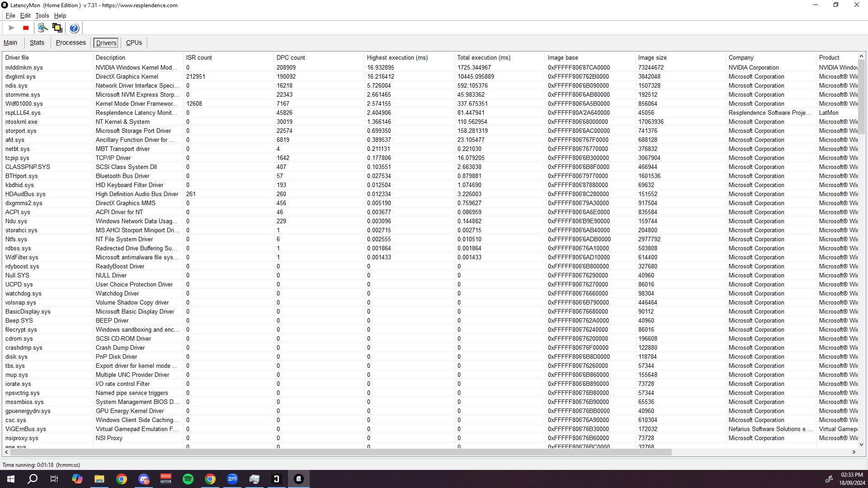Click the blue help question mark icon
Viewport: 868px width, 488px height.
(74, 28)
